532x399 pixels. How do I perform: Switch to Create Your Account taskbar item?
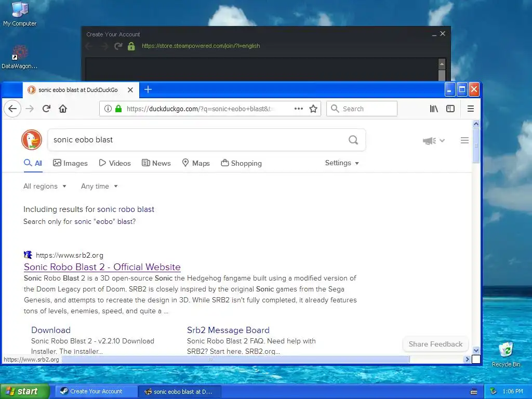point(96,391)
